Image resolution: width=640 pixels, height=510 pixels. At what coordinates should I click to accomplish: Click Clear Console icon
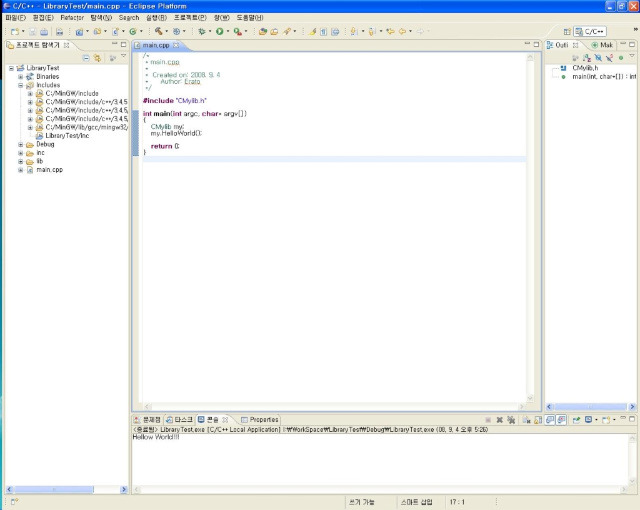coord(527,419)
